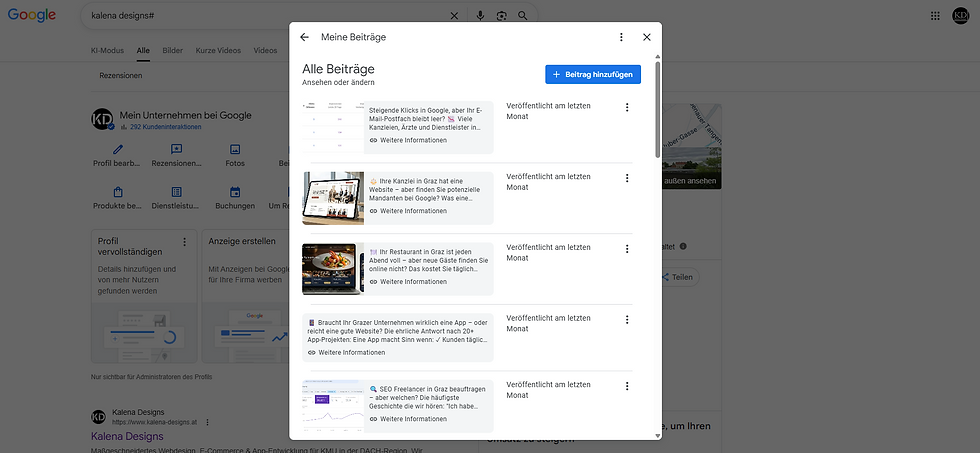Viewport: 980px width, 453px height.
Task: Open options for the Steigende Klicks post
Action: (627, 107)
